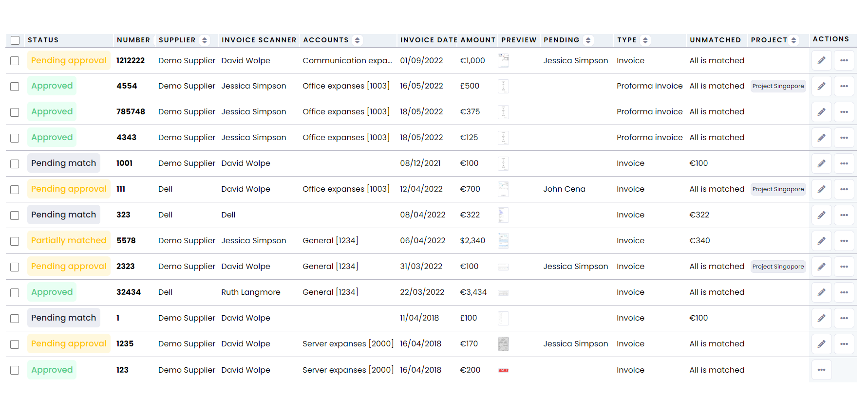Open preview thumbnail of invoice 1235
The width and height of the screenshot is (868, 396).
504,344
